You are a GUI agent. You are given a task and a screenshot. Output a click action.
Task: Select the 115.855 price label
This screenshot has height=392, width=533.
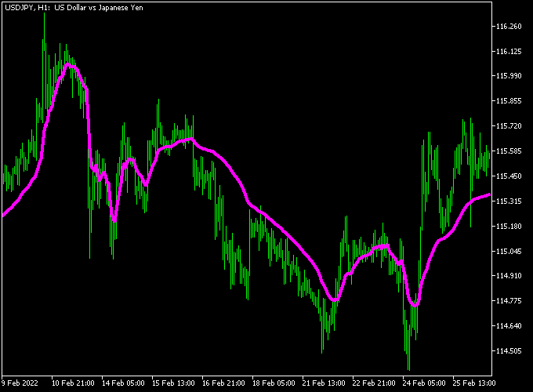coord(509,101)
